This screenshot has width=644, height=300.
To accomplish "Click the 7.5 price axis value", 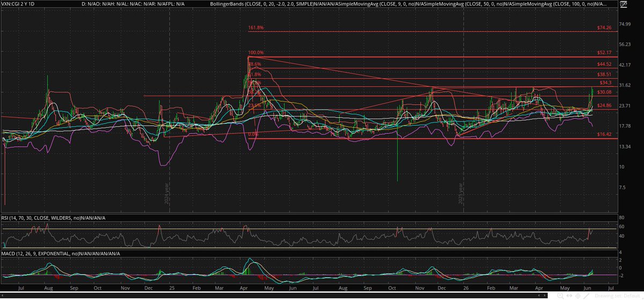I will pos(623,187).
